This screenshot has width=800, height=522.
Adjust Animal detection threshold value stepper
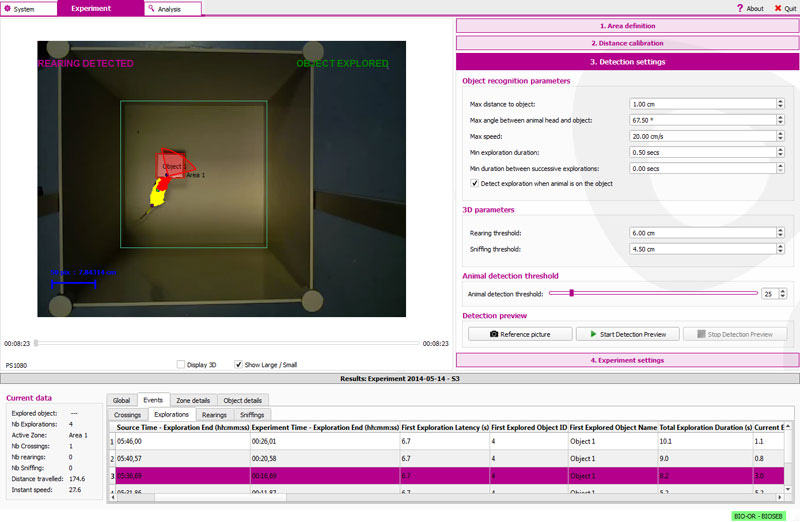[783, 293]
